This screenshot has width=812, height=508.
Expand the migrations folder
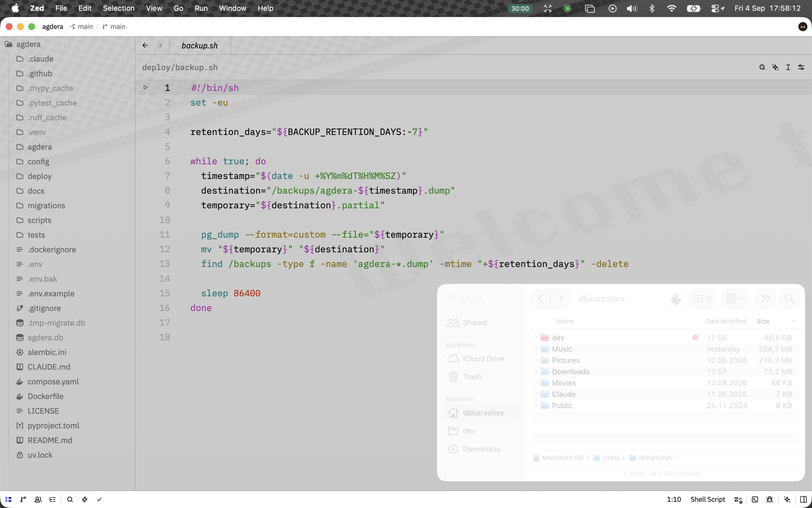(x=46, y=206)
